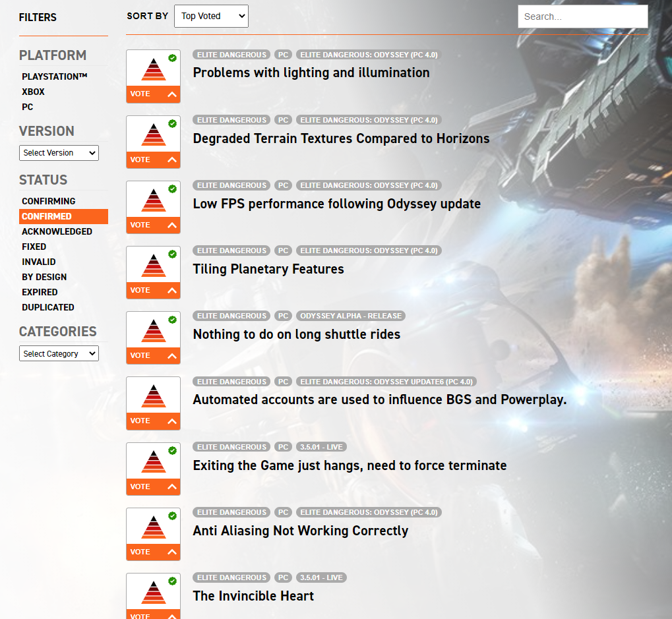The image size is (672, 619).
Task: Open the Select Category dropdown
Action: click(59, 353)
